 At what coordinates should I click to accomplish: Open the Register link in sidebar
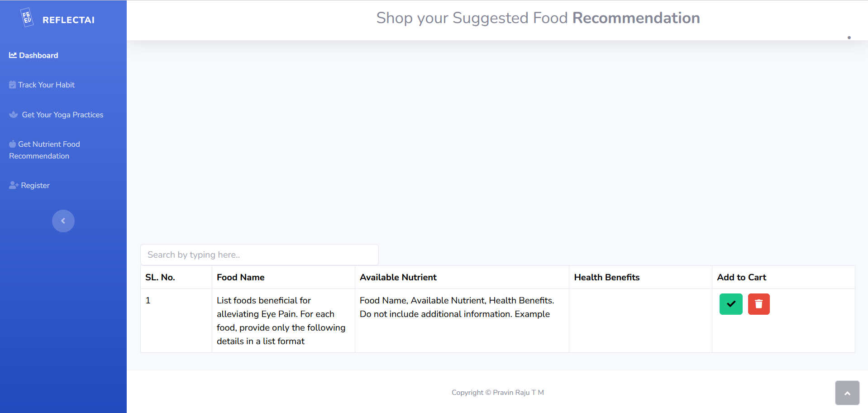pyautogui.click(x=35, y=185)
